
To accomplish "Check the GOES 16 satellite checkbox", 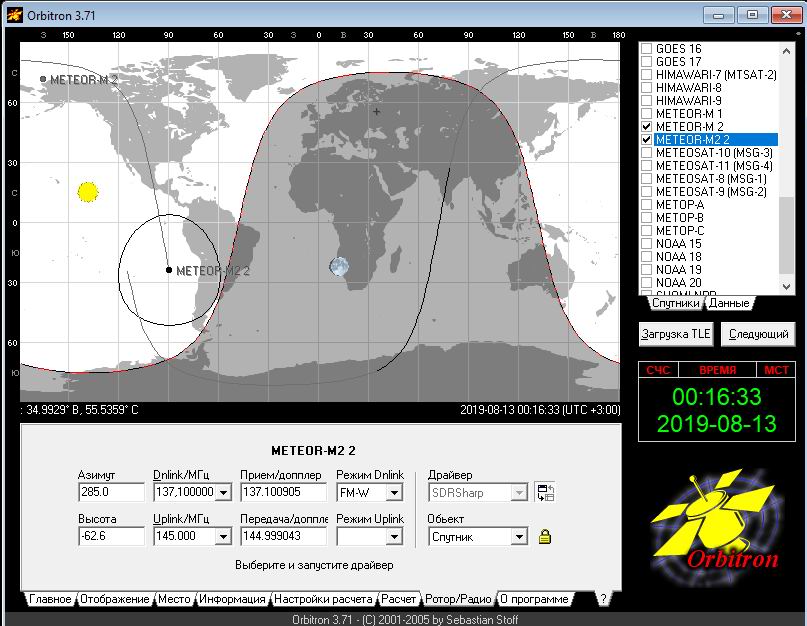I will 647,49.
